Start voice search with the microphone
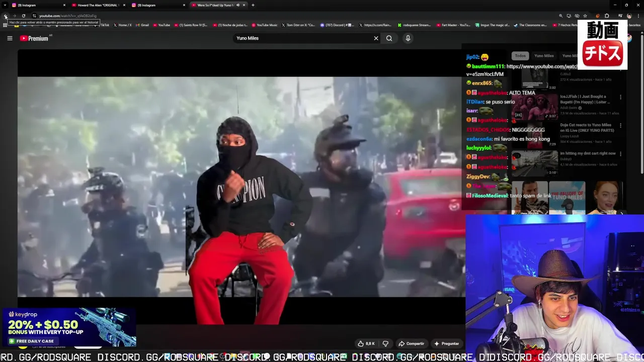The image size is (644, 362). (x=408, y=38)
